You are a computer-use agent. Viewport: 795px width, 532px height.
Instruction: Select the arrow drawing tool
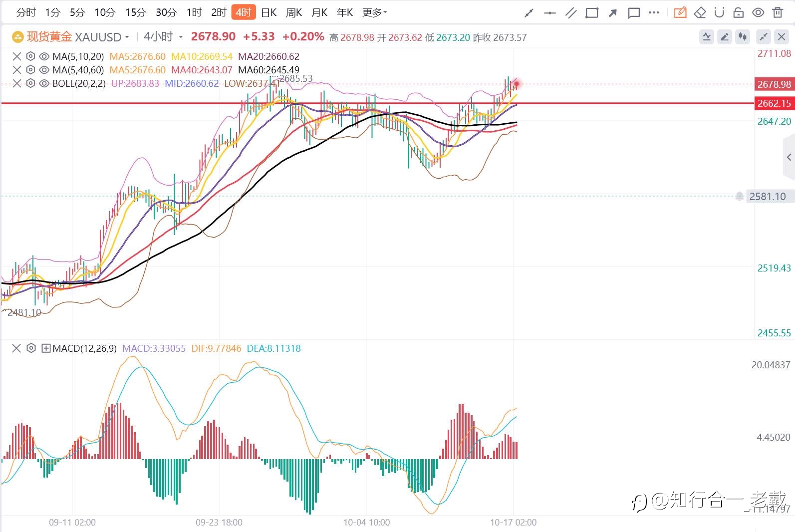(613, 13)
